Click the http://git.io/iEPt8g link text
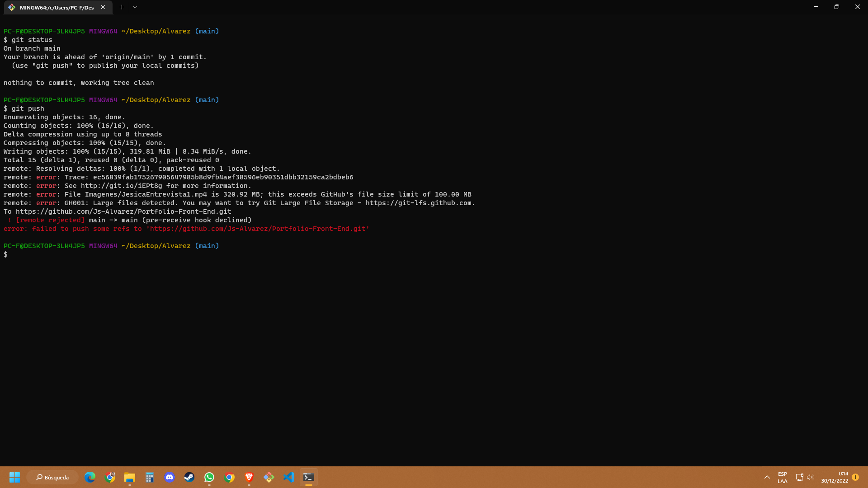Viewport: 868px width, 488px height. [121, 186]
